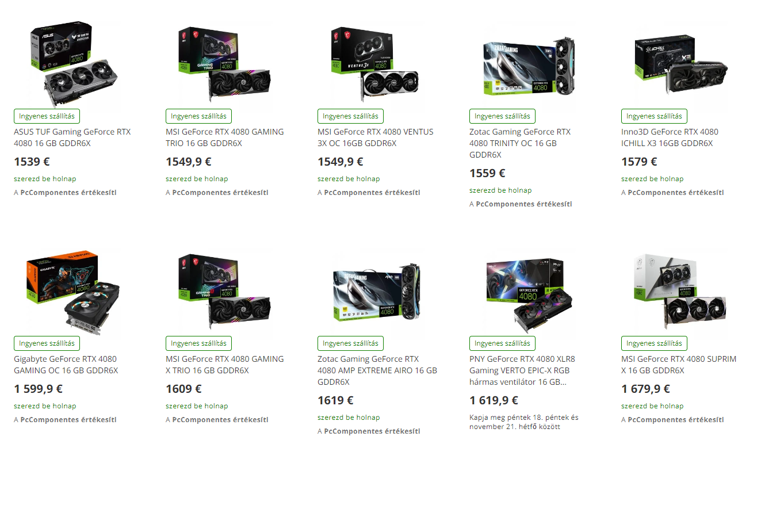The width and height of the screenshot is (761, 532).
Task: Open the ASUS TUF Gaming RTX 4080 image
Action: click(x=74, y=65)
